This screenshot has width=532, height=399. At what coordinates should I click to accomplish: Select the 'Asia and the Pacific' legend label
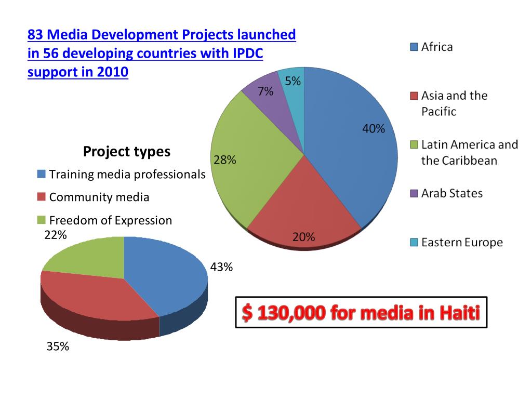(454, 103)
